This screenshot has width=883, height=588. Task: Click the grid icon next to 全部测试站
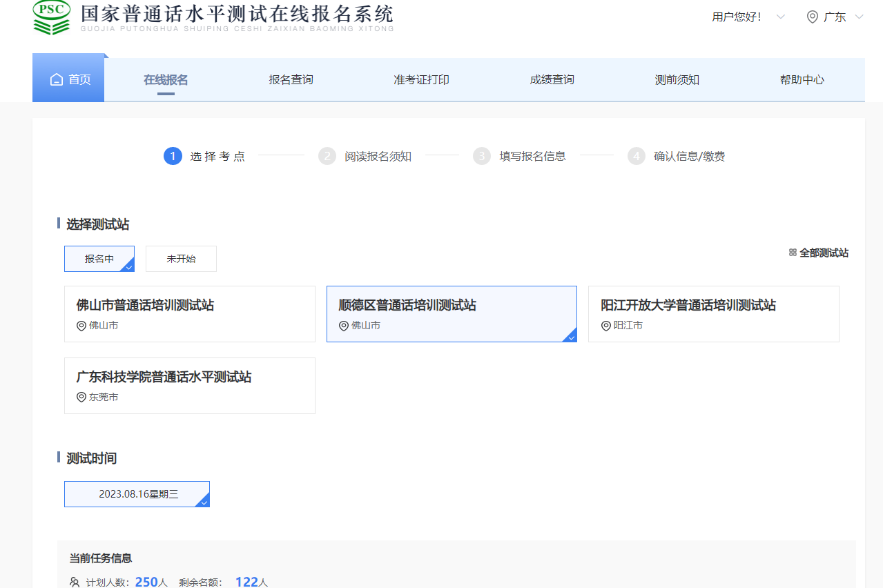(x=793, y=253)
